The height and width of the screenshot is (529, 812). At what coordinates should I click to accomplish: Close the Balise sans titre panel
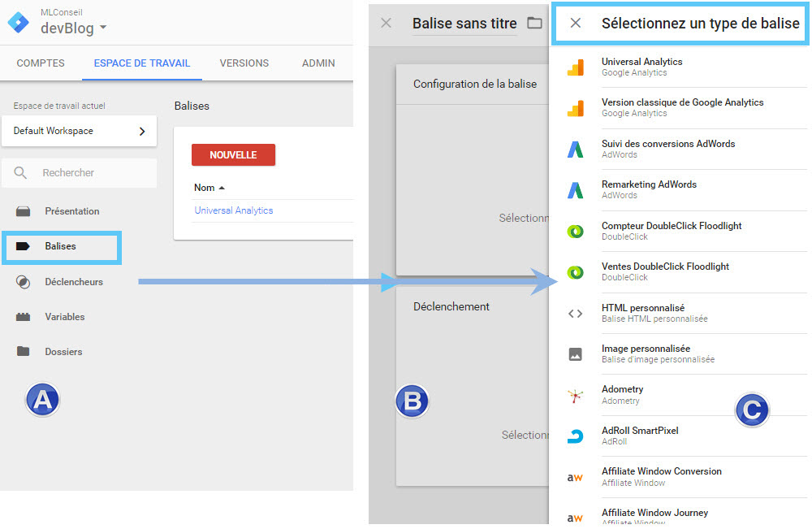(x=386, y=23)
